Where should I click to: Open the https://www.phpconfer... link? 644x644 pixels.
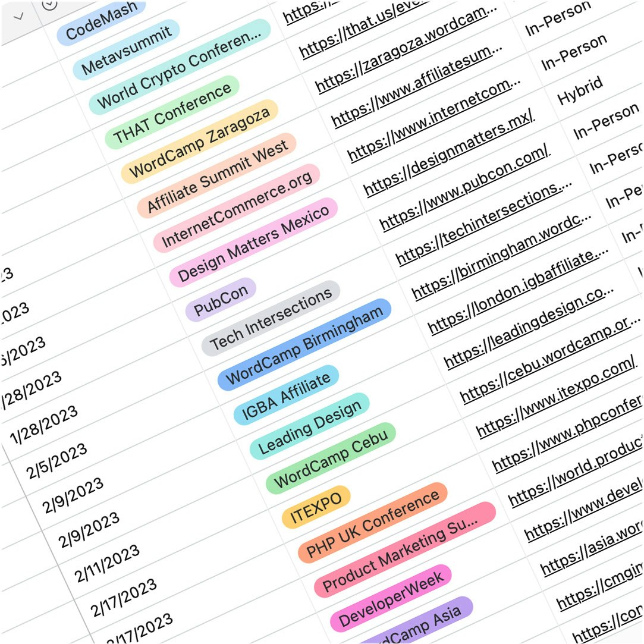coord(567,432)
